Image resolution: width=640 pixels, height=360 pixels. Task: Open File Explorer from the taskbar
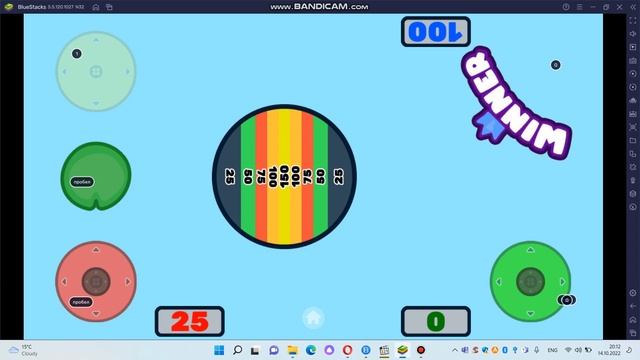pyautogui.click(x=292, y=350)
